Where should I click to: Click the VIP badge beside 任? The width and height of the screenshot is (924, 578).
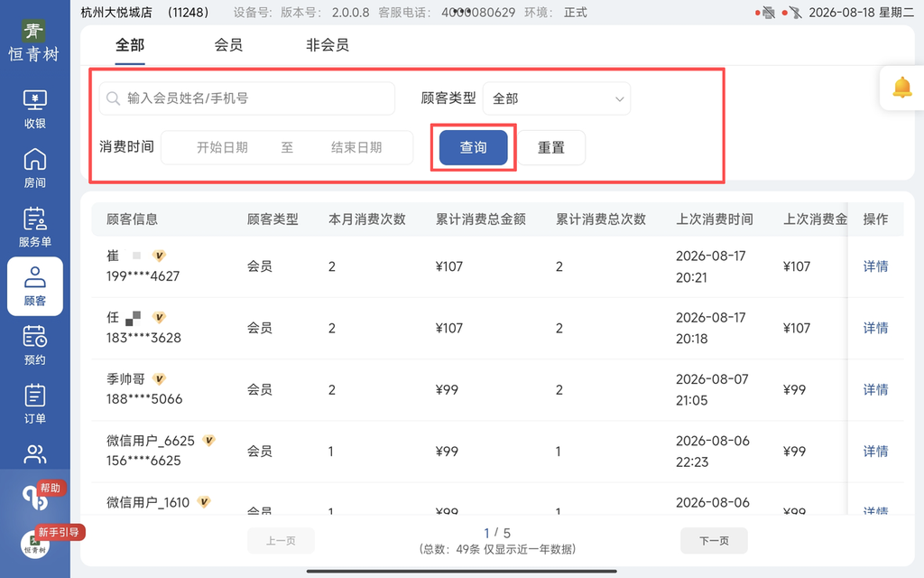pos(159,317)
